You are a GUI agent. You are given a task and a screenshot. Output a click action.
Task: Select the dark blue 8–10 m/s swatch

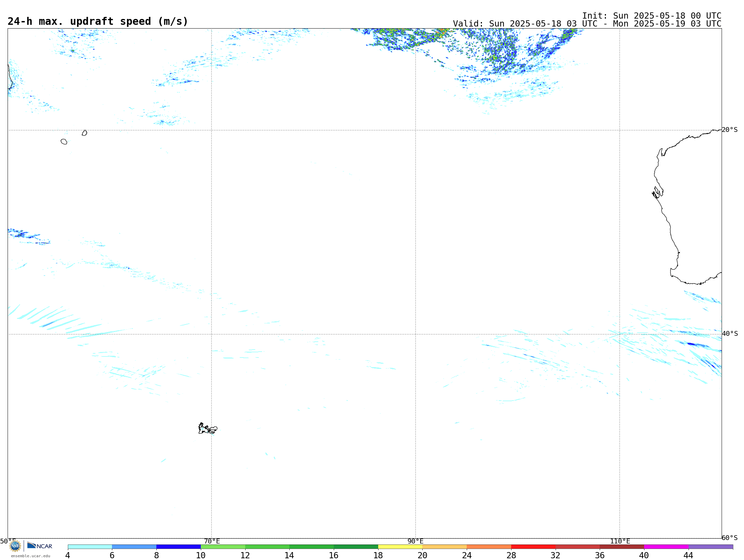tap(178, 547)
